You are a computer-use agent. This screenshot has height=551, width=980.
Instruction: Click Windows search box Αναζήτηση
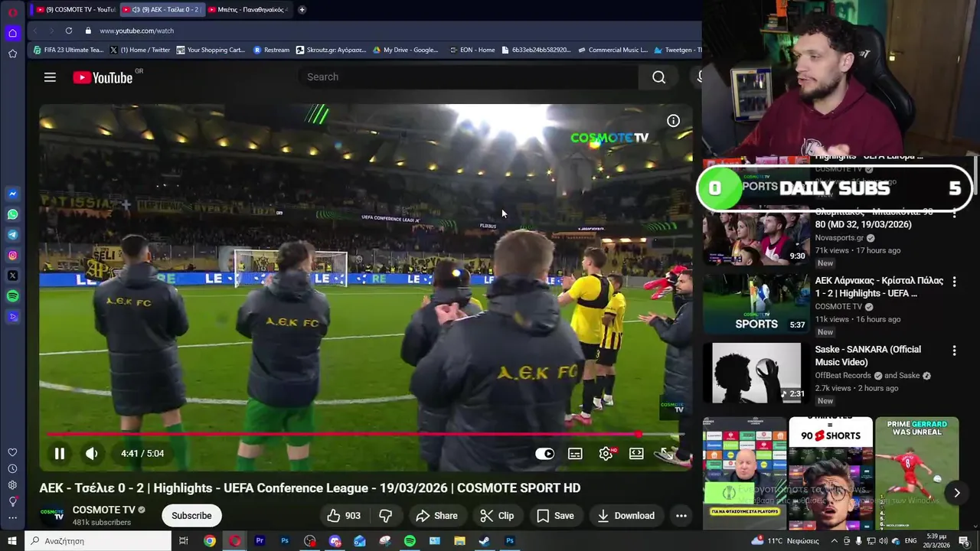[x=98, y=541]
